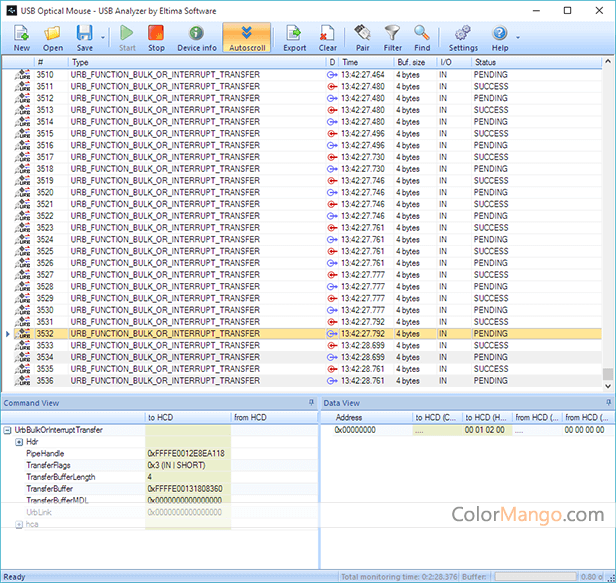Click value 0xFFFFE0012E8EA118
The width and height of the screenshot is (616, 583).
pos(186,453)
